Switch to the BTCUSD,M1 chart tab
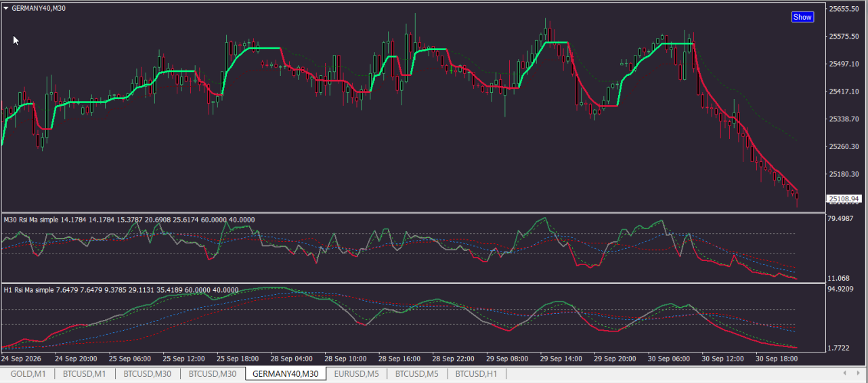 click(85, 374)
